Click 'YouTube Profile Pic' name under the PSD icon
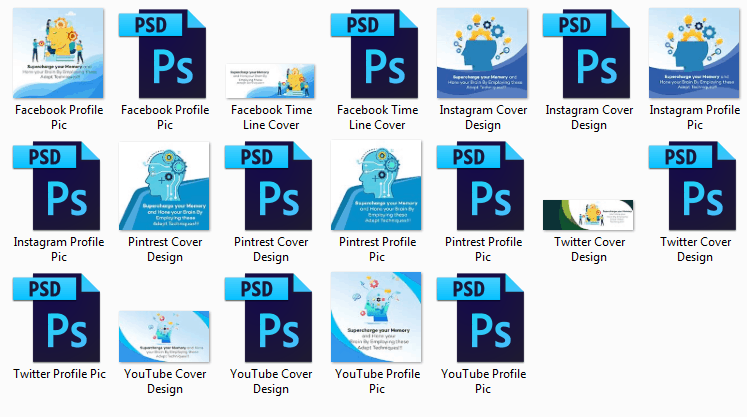 coord(483,381)
